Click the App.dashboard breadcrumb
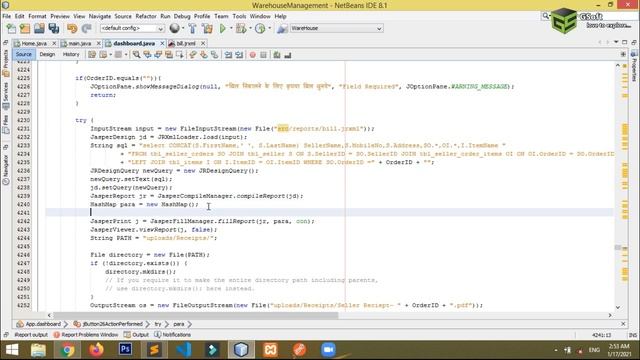640x360 pixels. pos(39,324)
